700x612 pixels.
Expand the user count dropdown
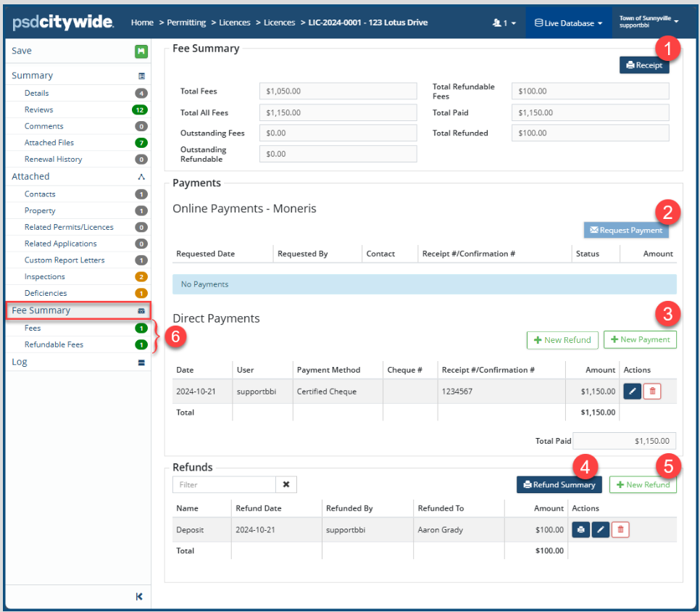click(x=504, y=23)
